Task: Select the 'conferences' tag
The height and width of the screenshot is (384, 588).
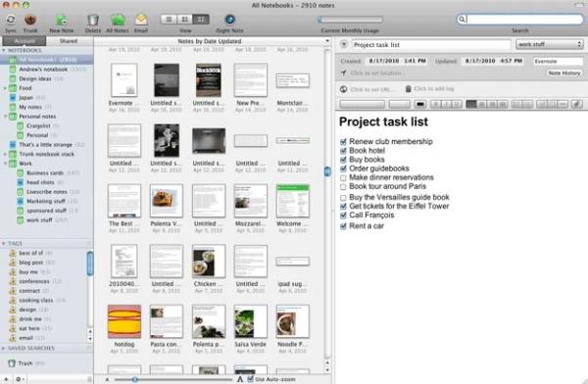Action: (x=34, y=281)
